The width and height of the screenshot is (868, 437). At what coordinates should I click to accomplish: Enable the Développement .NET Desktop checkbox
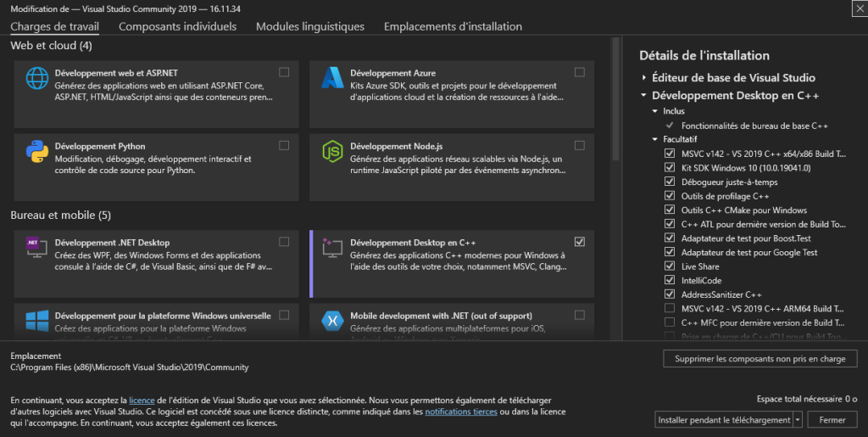(284, 242)
